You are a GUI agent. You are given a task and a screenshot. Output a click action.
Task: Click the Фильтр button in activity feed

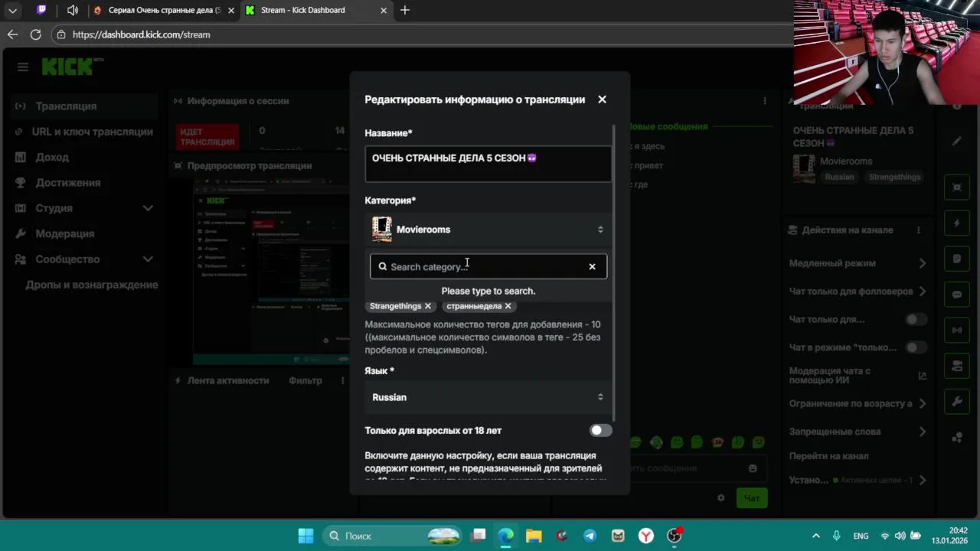(305, 380)
